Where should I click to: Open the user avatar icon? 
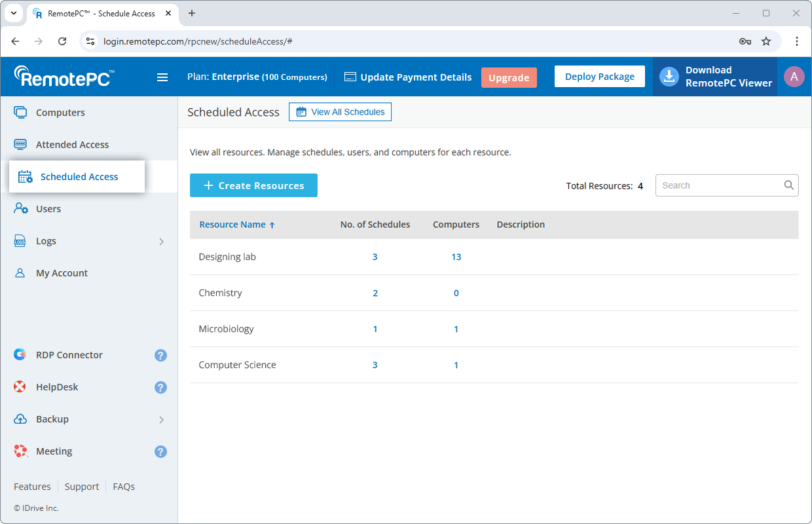(x=794, y=77)
